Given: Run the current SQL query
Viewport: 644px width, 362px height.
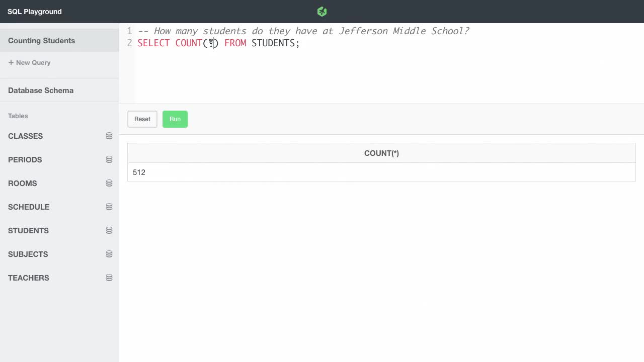Looking at the screenshot, I should [175, 119].
